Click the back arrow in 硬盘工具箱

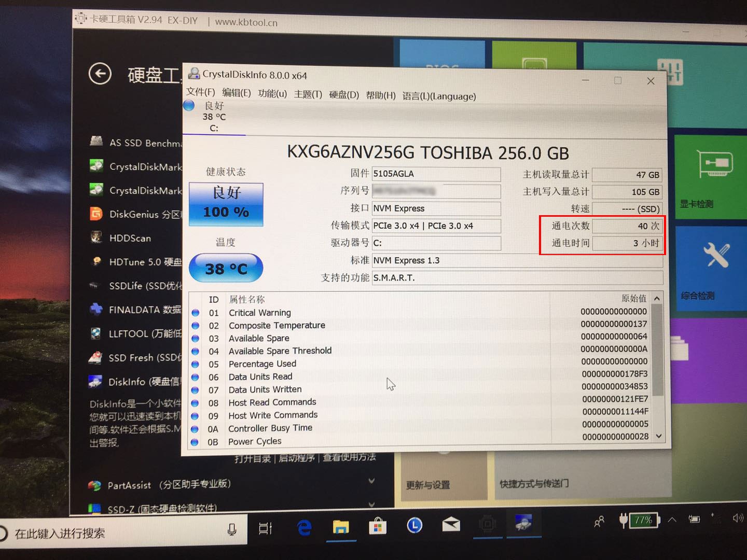pyautogui.click(x=100, y=74)
